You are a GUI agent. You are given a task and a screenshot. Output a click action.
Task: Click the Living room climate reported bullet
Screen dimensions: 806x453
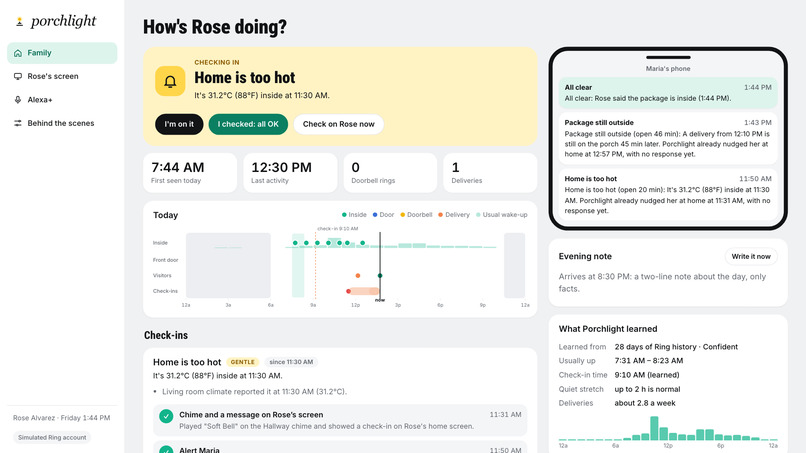(x=254, y=392)
